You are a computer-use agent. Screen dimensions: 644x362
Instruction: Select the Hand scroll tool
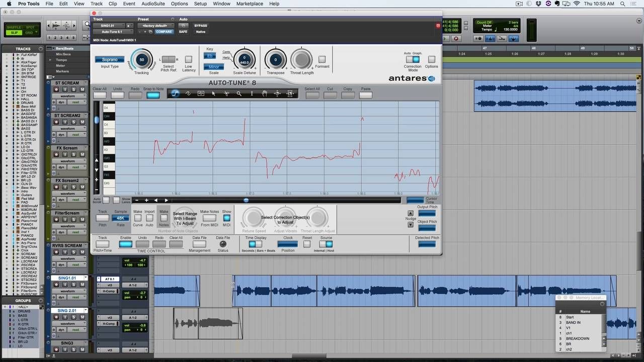point(265,94)
